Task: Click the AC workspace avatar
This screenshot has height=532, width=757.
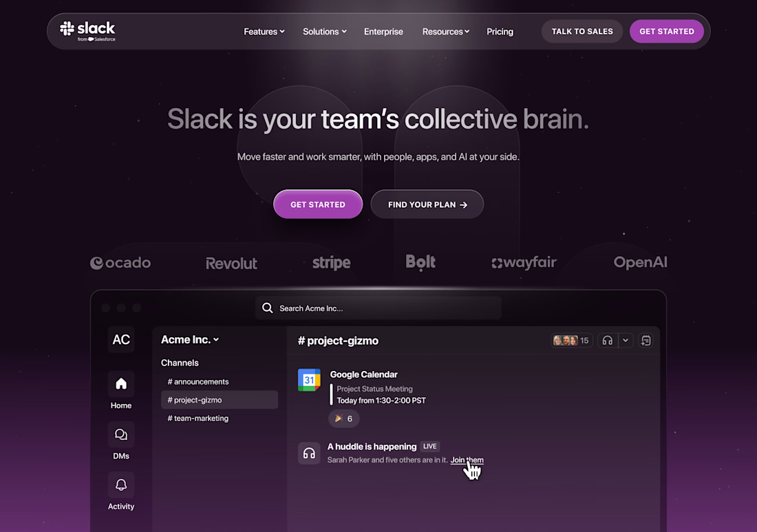Action: tap(121, 339)
